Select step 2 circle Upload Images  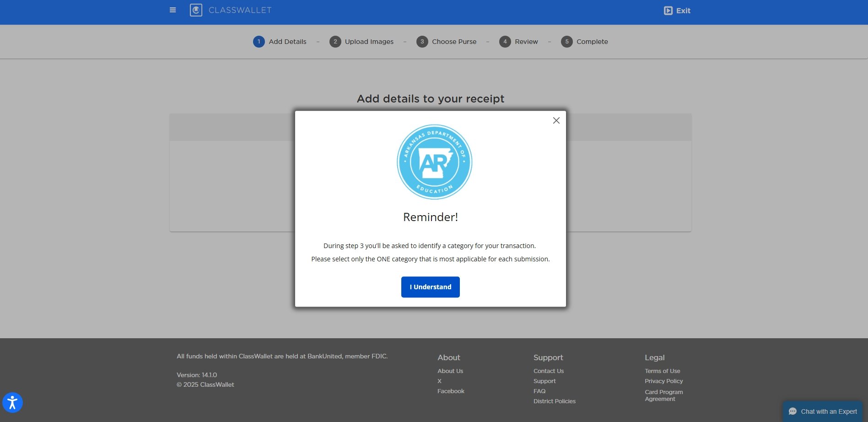(x=335, y=42)
